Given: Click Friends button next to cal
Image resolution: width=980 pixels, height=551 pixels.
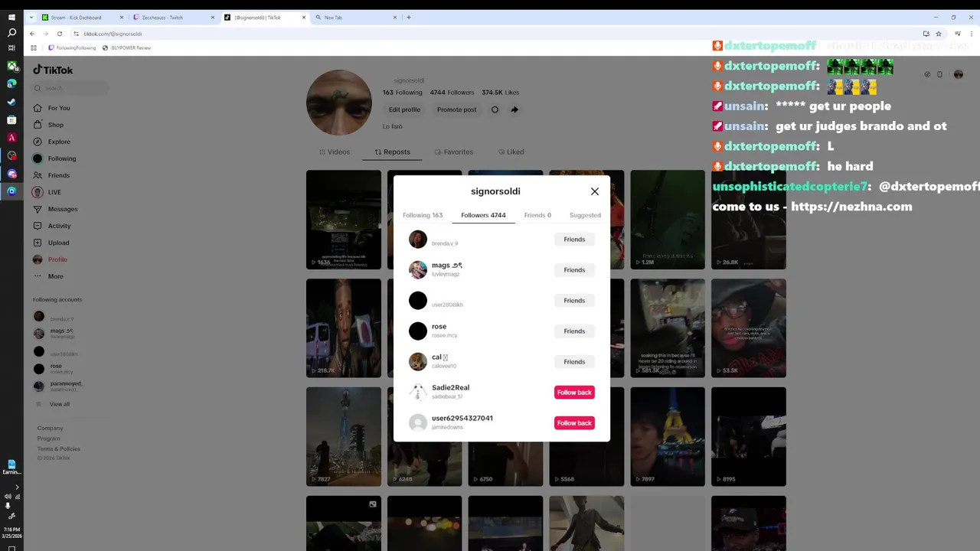Looking at the screenshot, I should [x=574, y=362].
